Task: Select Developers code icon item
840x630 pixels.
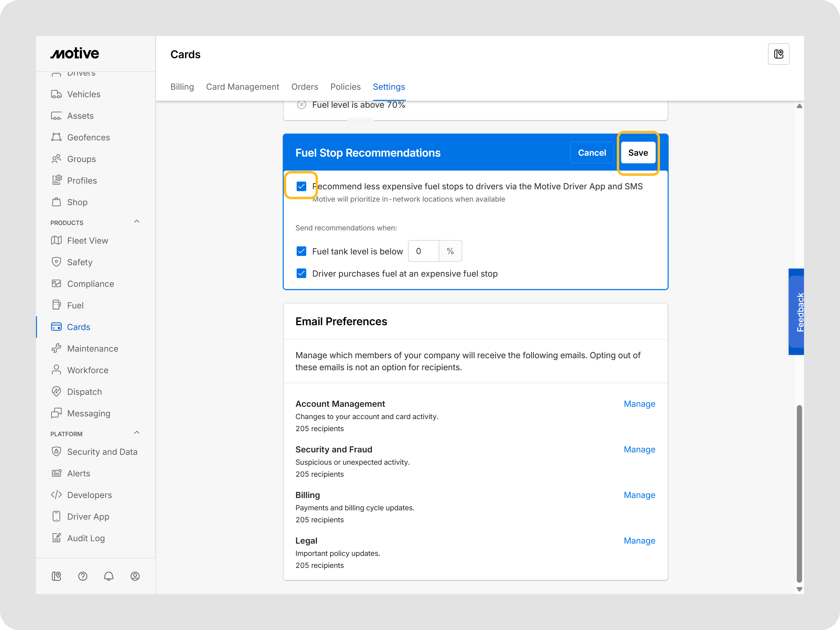Action: pos(89,495)
